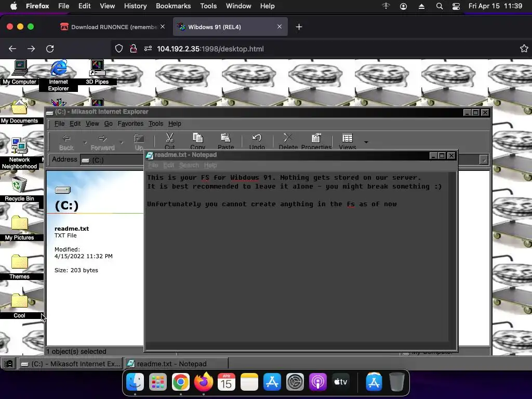This screenshot has height=399, width=532.
Task: Open Firefox Bookmarks menu in menu bar
Action: (x=173, y=6)
